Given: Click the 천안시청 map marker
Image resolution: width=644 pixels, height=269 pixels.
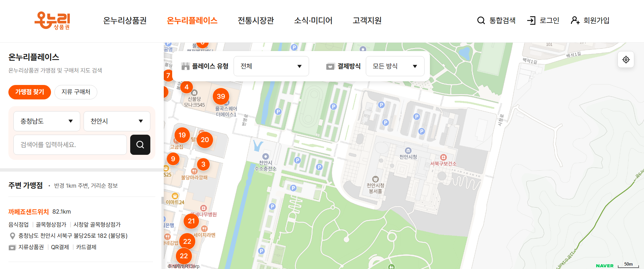Looking at the screenshot, I should (x=408, y=150).
